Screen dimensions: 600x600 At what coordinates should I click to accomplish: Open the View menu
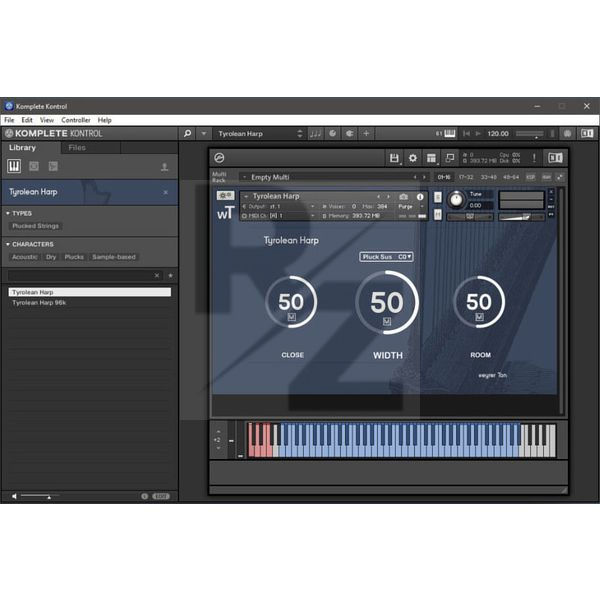pyautogui.click(x=47, y=120)
